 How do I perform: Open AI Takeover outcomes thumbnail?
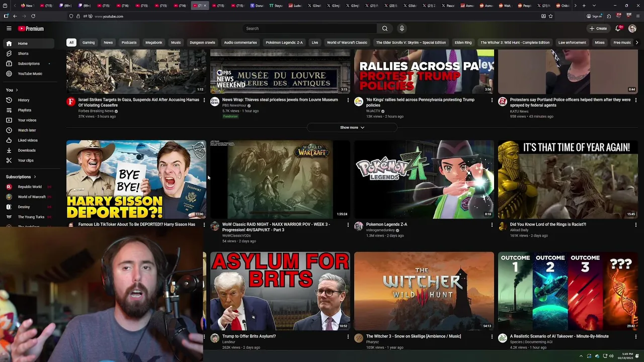[x=568, y=291]
